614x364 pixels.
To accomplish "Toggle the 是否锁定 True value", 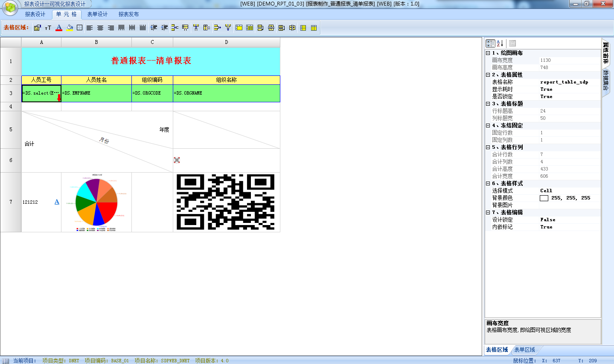I will pyautogui.click(x=546, y=97).
